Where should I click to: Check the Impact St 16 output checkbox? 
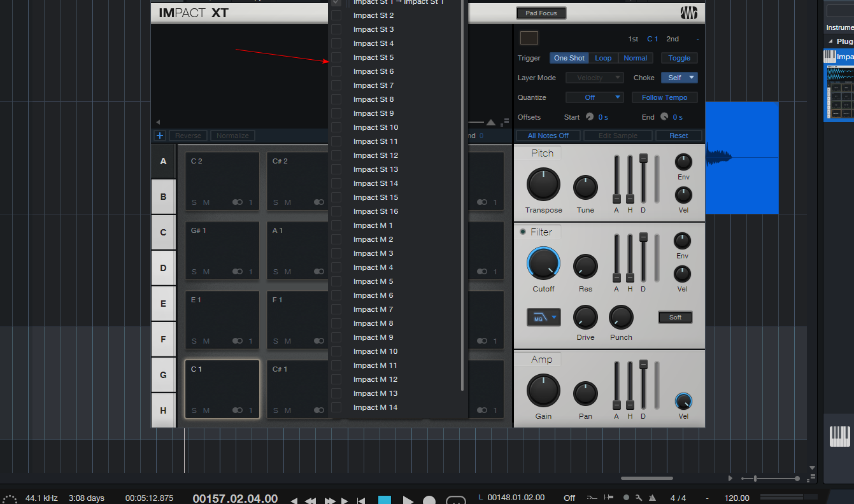pos(336,211)
